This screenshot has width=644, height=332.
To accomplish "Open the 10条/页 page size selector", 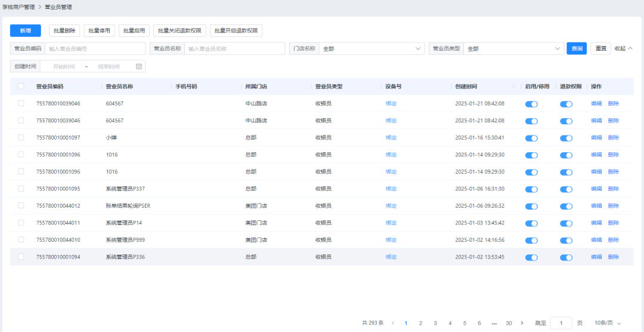I will click(608, 323).
